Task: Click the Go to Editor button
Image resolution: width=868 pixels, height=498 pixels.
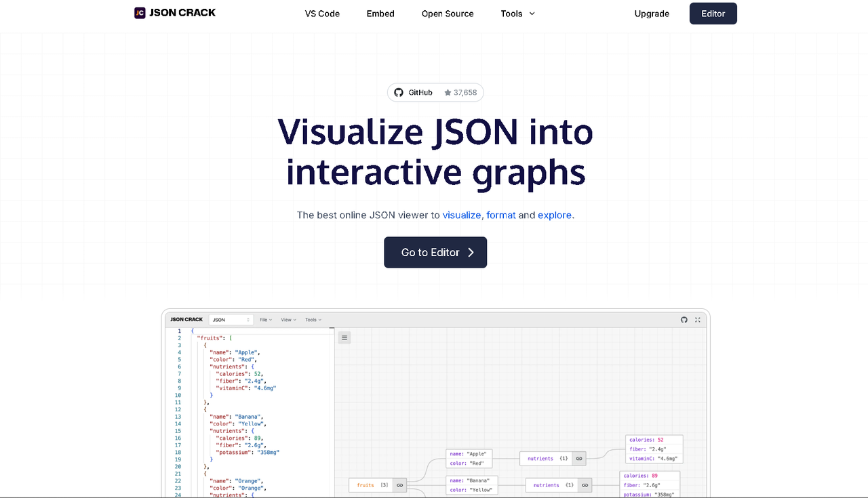Action: [x=435, y=252]
